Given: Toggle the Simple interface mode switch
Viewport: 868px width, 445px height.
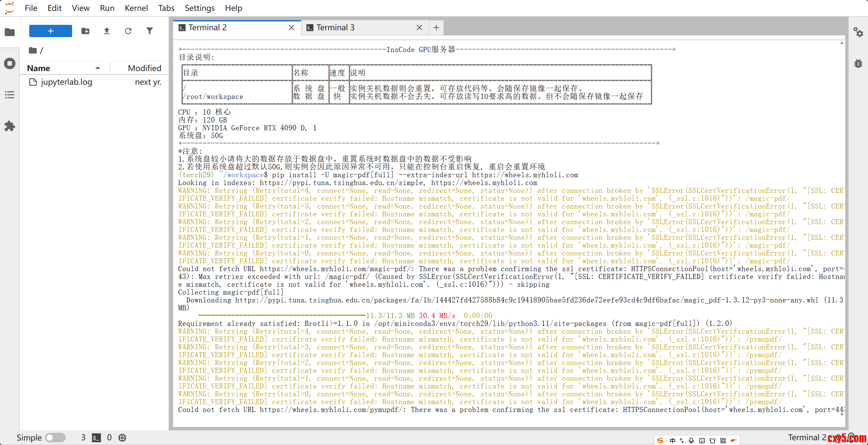Looking at the screenshot, I should 55,438.
